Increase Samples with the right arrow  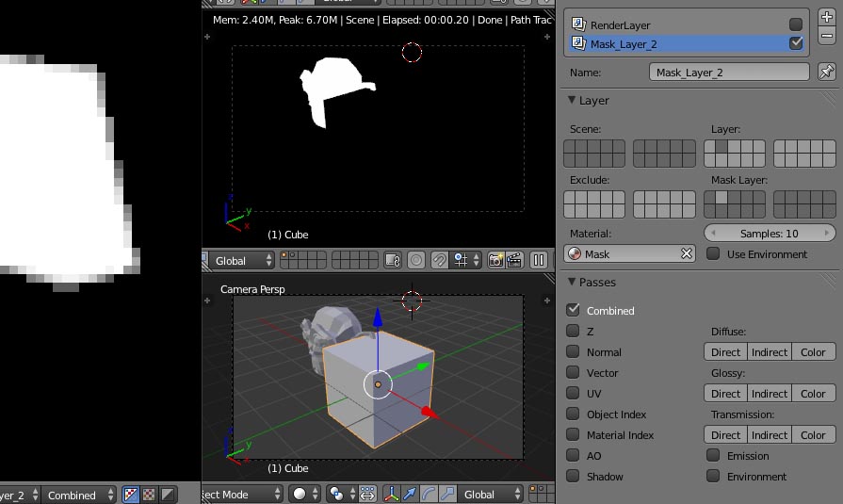(x=827, y=233)
